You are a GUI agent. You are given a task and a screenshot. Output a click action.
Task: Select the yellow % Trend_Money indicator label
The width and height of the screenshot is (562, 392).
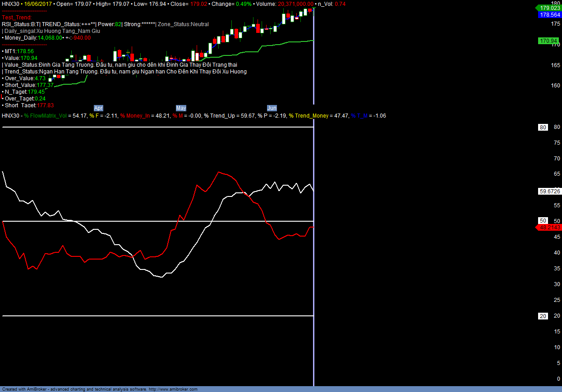pos(309,116)
